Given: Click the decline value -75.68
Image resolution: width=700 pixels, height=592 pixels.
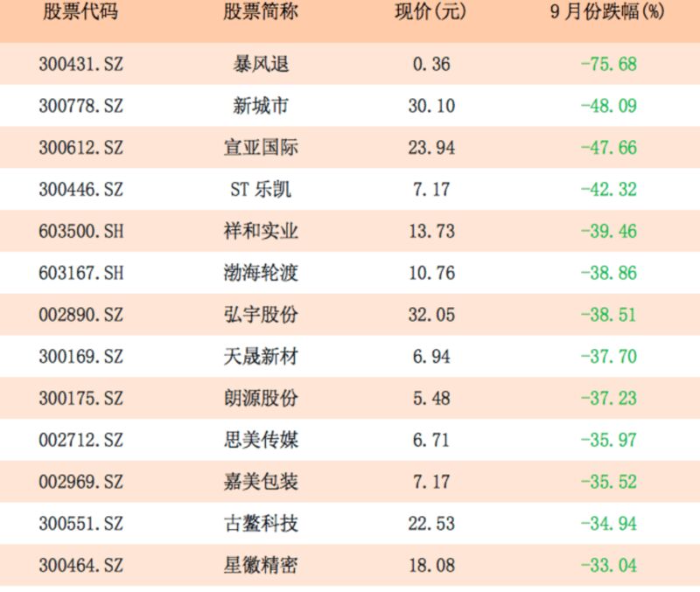Looking at the screenshot, I should [x=608, y=64].
